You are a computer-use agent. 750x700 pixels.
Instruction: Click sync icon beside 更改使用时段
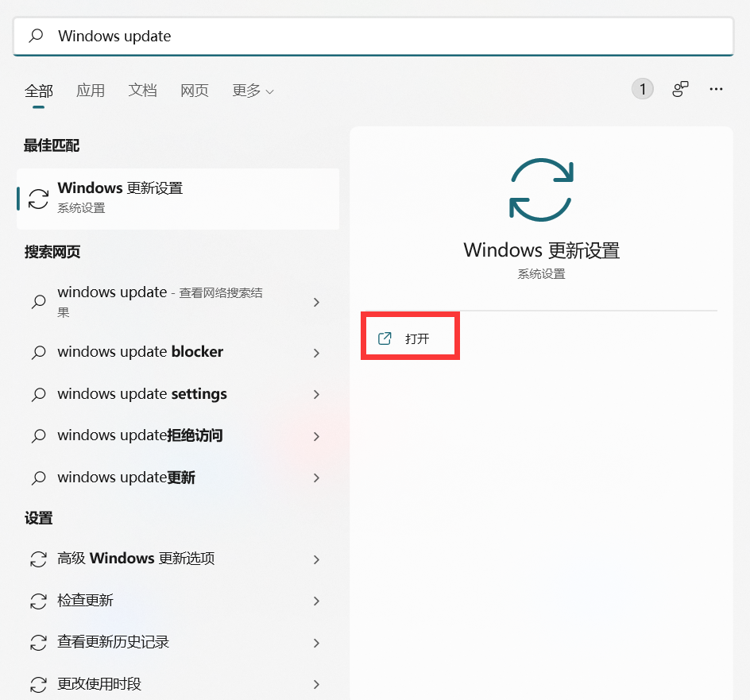[x=38, y=685]
